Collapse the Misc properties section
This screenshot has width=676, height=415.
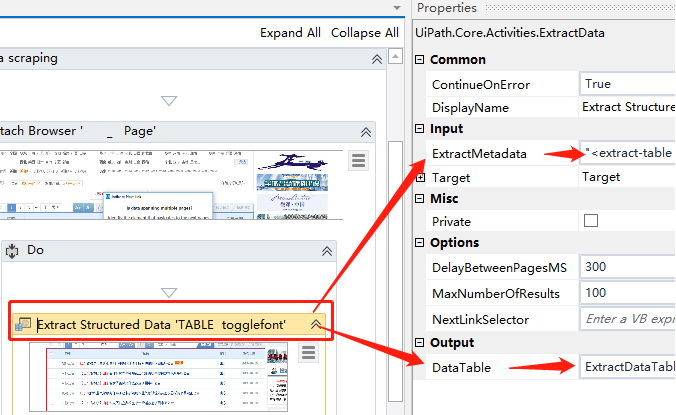419,198
